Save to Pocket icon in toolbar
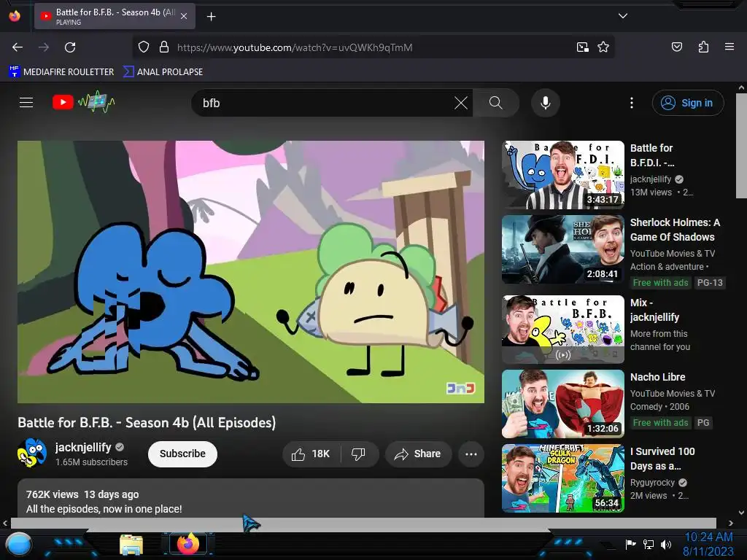This screenshot has width=747, height=560. tap(676, 47)
